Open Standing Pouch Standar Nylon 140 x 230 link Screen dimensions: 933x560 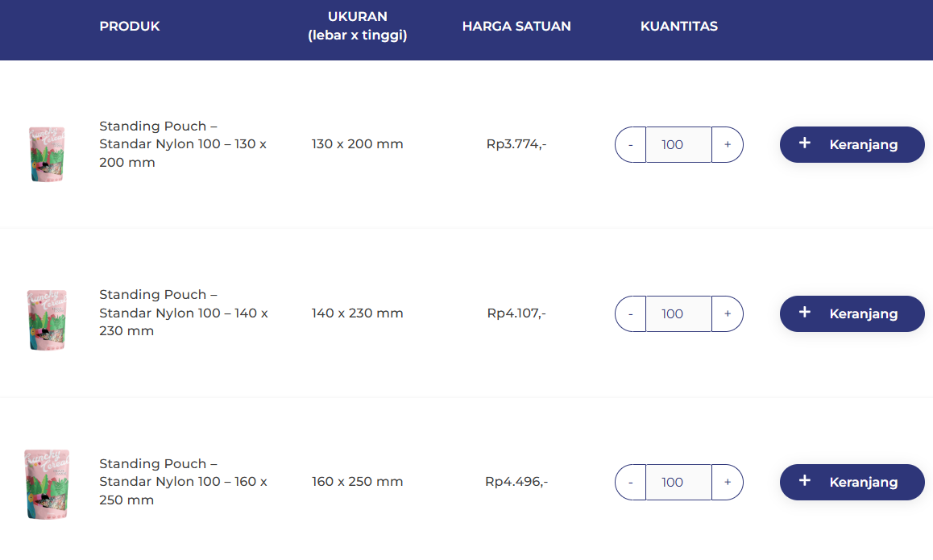[183, 313]
